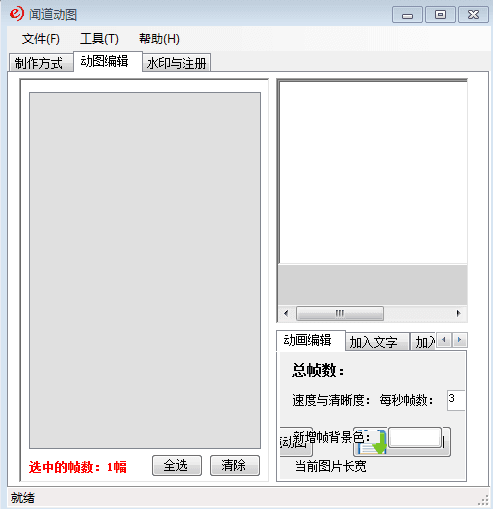Screen dimensions: 493x509
Task: Click the horizontal scrollbar thumb
Action: (340, 313)
